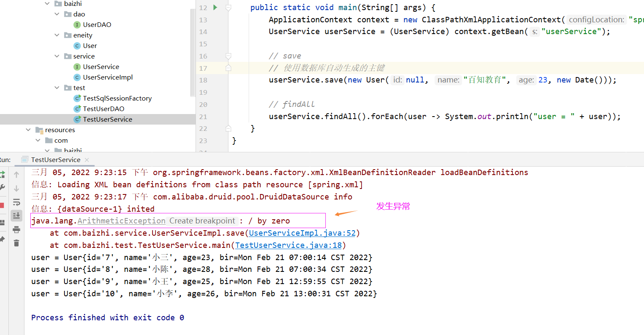Click the test package folder icon
644x335 pixels.
pyautogui.click(x=67, y=88)
